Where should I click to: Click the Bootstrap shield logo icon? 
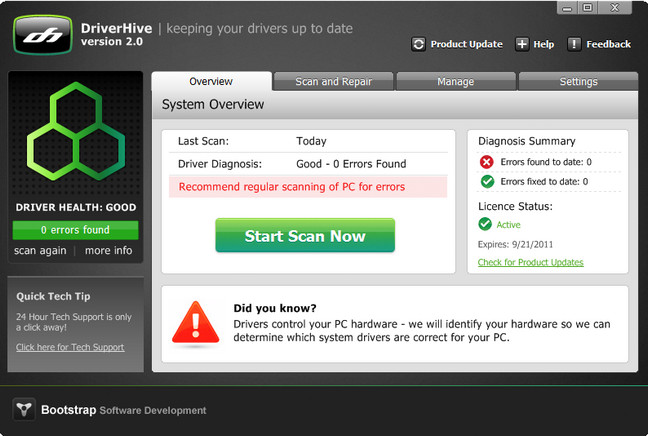25,410
